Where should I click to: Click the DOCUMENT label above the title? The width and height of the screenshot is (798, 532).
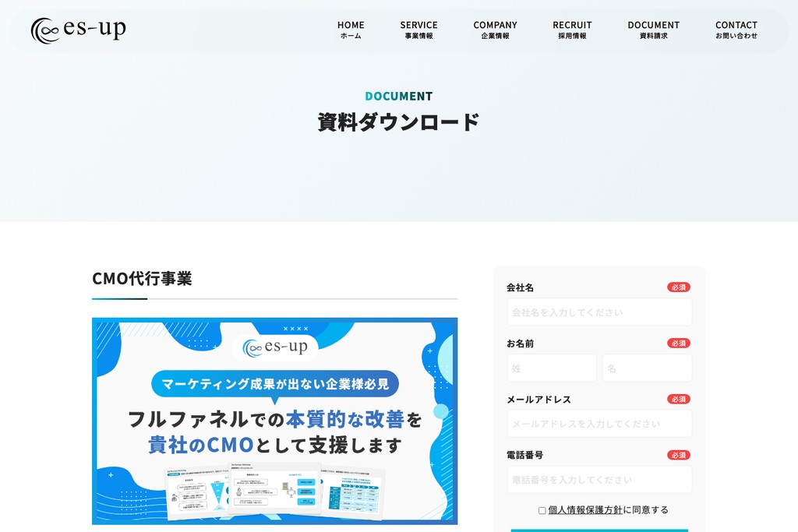point(398,96)
